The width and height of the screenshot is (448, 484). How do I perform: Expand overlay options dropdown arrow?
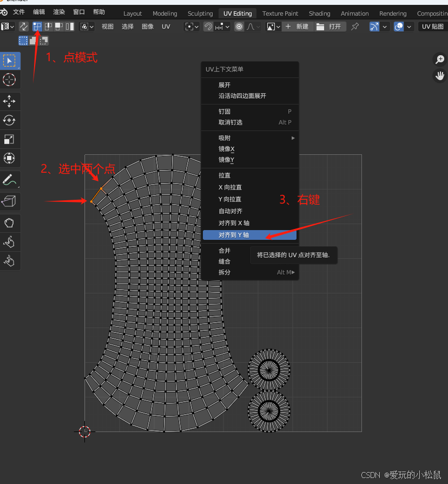[409, 27]
